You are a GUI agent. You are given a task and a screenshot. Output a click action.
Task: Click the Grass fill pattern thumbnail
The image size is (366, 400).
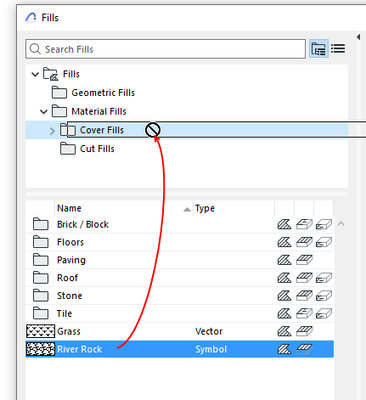pos(40,331)
